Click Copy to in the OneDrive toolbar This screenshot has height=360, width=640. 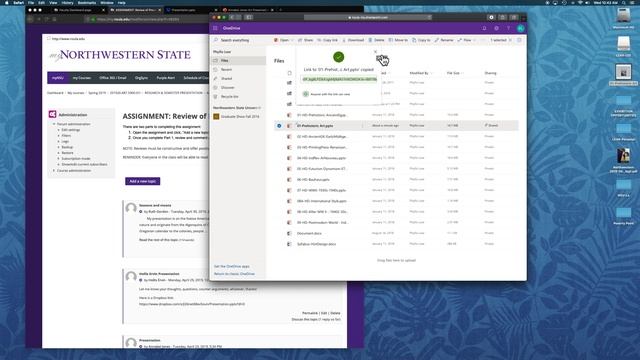pos(421,40)
